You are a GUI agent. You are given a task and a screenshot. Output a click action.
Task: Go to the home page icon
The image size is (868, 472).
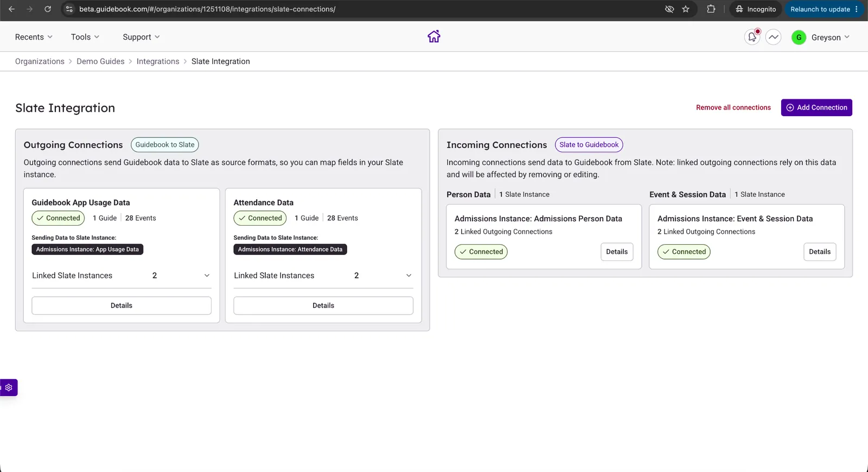point(434,36)
